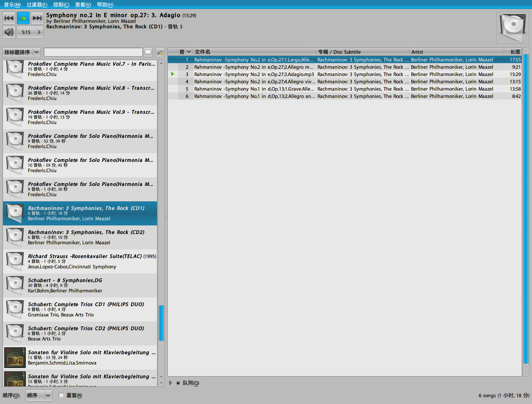The height and width of the screenshot is (404, 532).
Task: Click the 6 songs status text
Action: click(x=504, y=395)
